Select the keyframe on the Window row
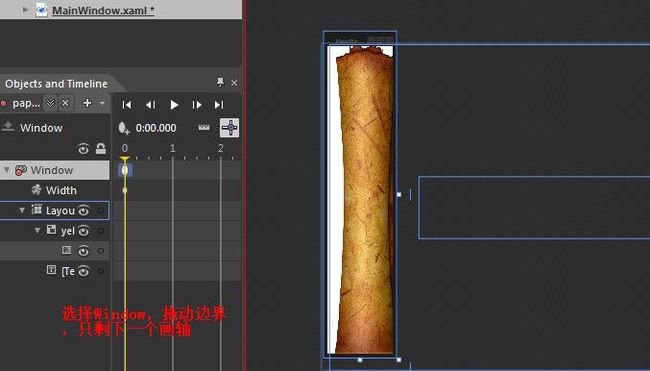 125,170
